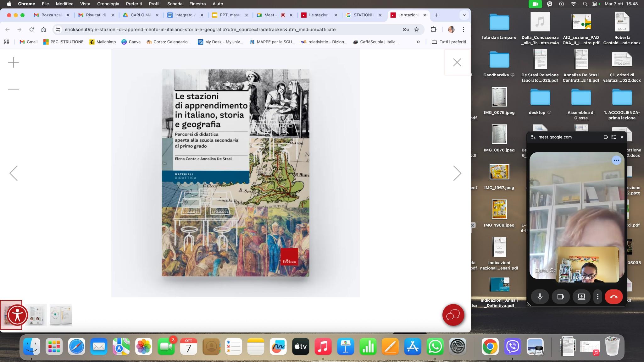Open the accessibility options button

[x=18, y=315]
